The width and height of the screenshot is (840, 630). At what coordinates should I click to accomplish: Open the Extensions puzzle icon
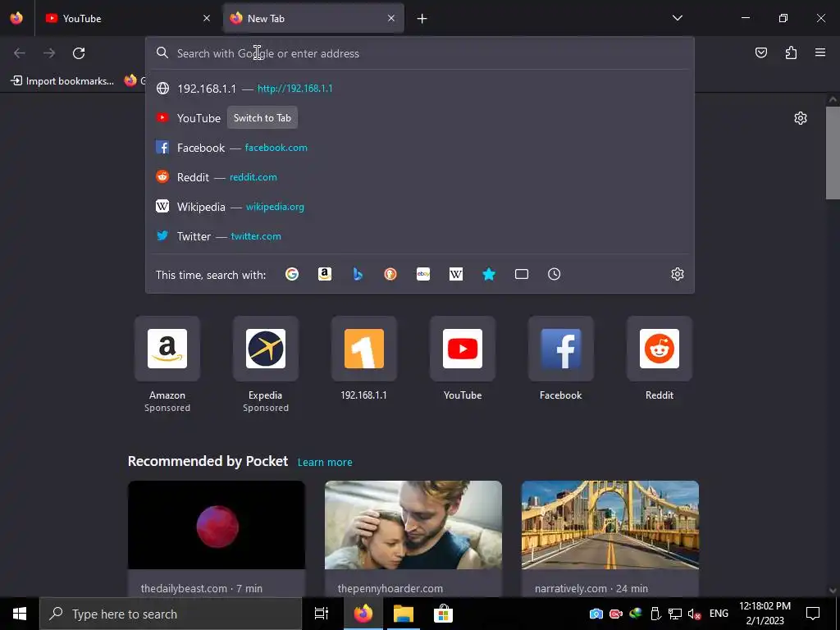[x=792, y=52]
